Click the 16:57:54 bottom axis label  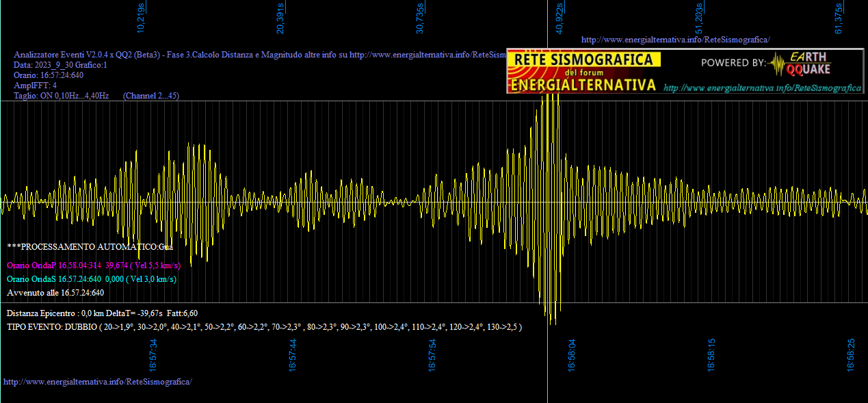click(432, 355)
